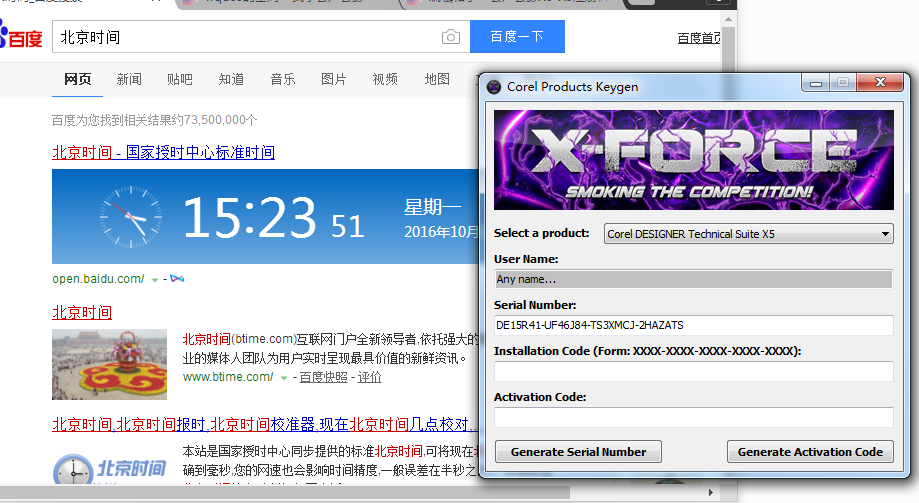Screen dimensions: 919x503
Task: Click the Activation Code field
Action: 693,417
